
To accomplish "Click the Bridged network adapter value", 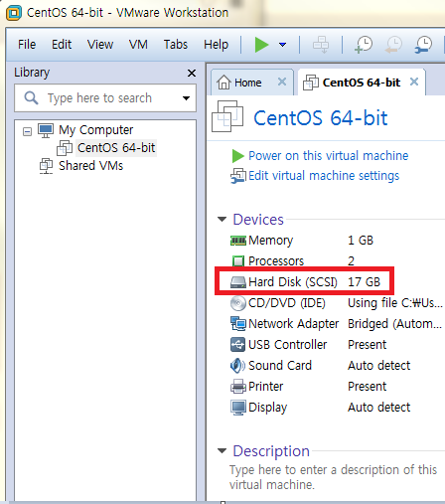I will (394, 324).
